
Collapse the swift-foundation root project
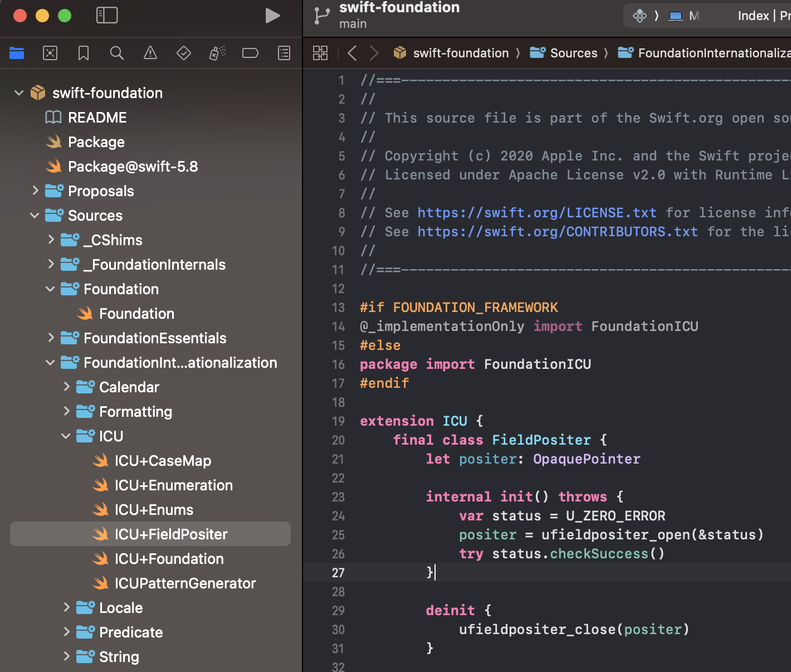[19, 93]
